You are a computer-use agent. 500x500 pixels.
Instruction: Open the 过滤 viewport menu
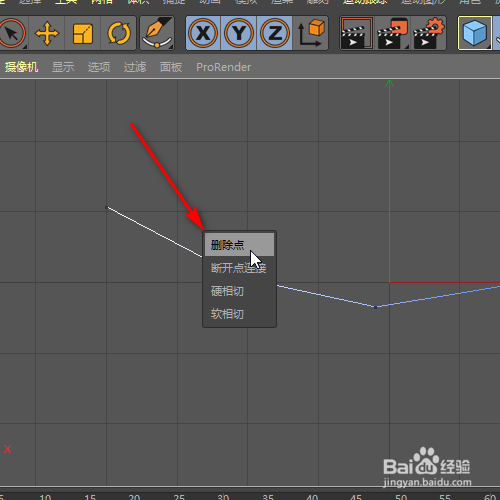(135, 67)
